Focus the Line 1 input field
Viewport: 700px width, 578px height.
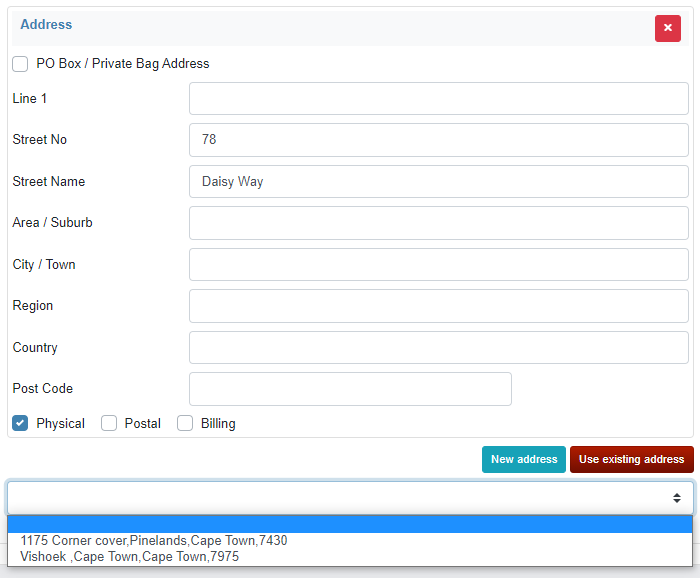[x=438, y=98]
